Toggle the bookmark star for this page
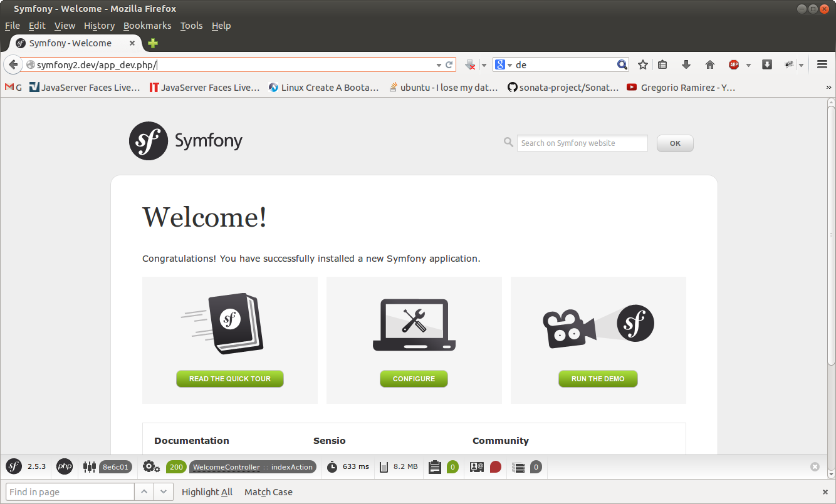 point(642,64)
